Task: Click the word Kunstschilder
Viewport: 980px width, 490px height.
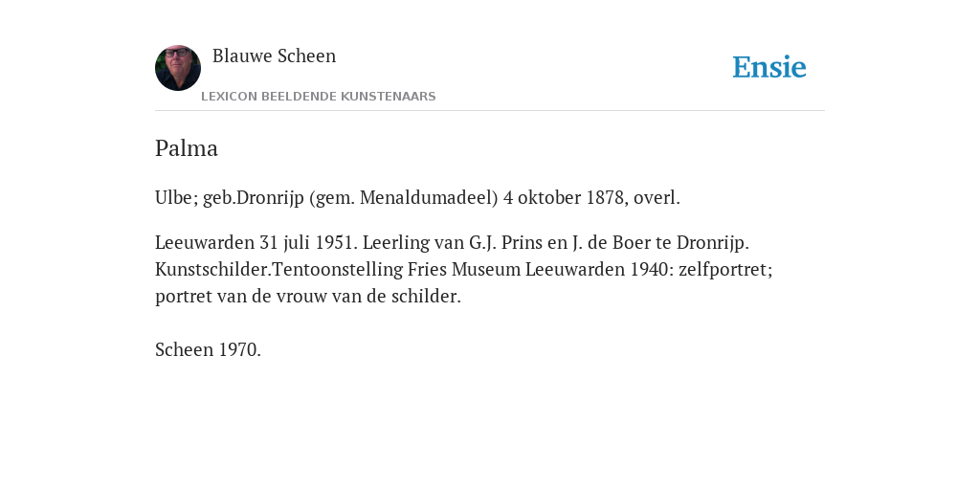Action: [x=213, y=269]
